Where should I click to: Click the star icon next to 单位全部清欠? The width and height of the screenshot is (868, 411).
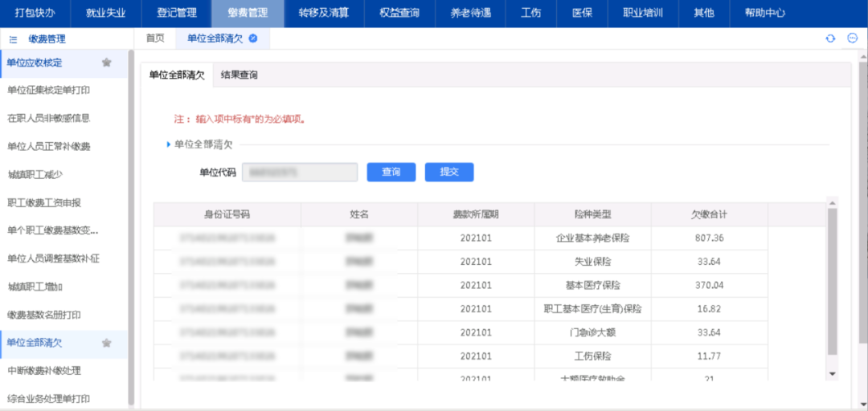(x=106, y=343)
